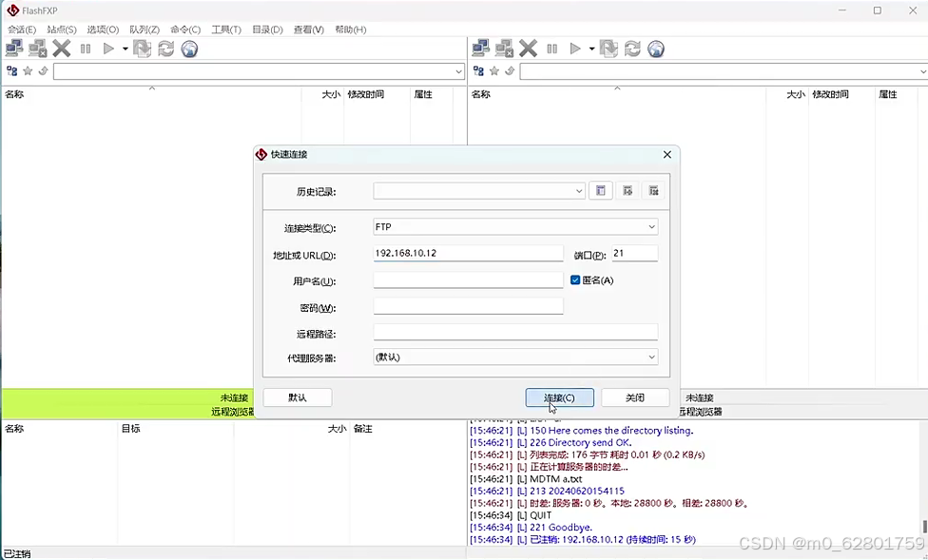Viewport: 928px width, 560px height.
Task: Click the globe browser icon in left pane toolbar
Action: click(189, 48)
